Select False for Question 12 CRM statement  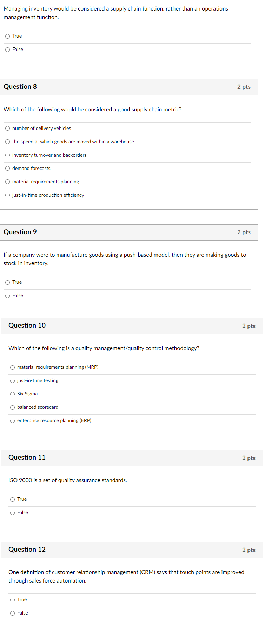(x=13, y=613)
